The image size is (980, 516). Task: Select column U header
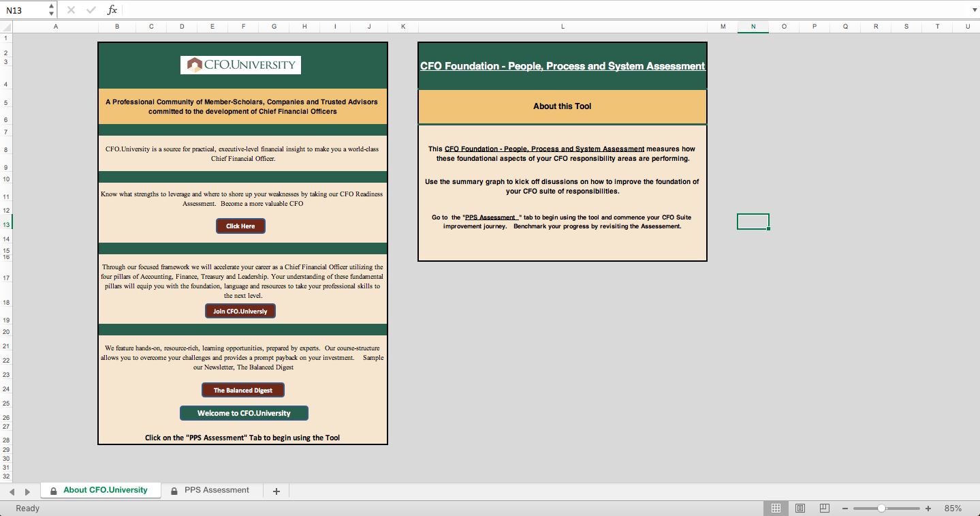967,27
